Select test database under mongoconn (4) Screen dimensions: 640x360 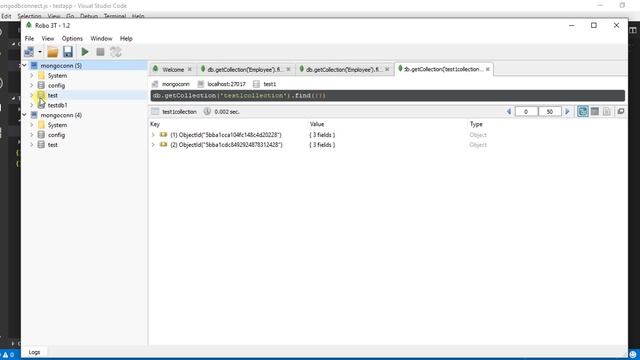point(53,145)
